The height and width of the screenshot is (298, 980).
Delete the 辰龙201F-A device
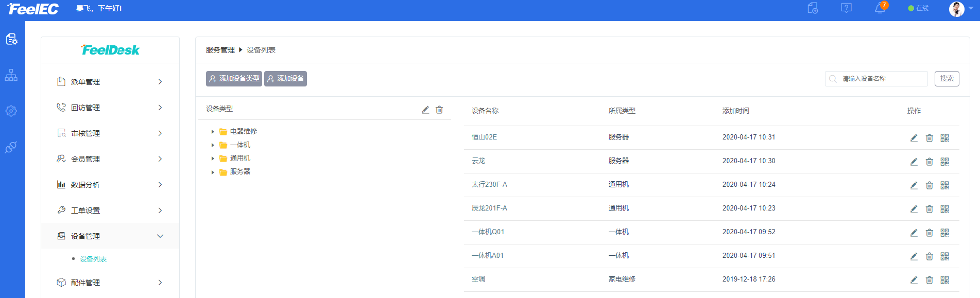[930, 209]
